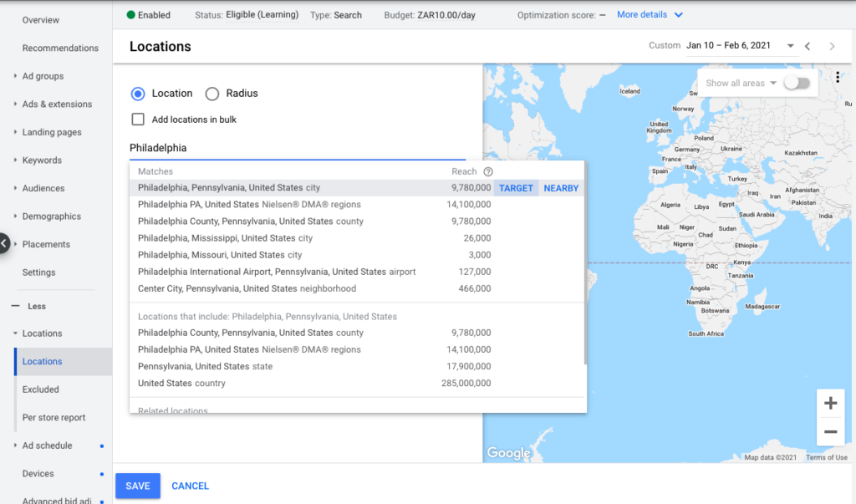Image resolution: width=856 pixels, height=504 pixels.
Task: Click the Google logo on the map
Action: click(x=508, y=453)
